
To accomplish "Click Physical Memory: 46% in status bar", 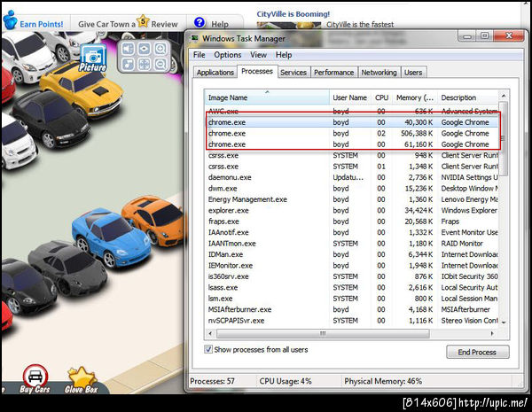I will click(x=383, y=381).
